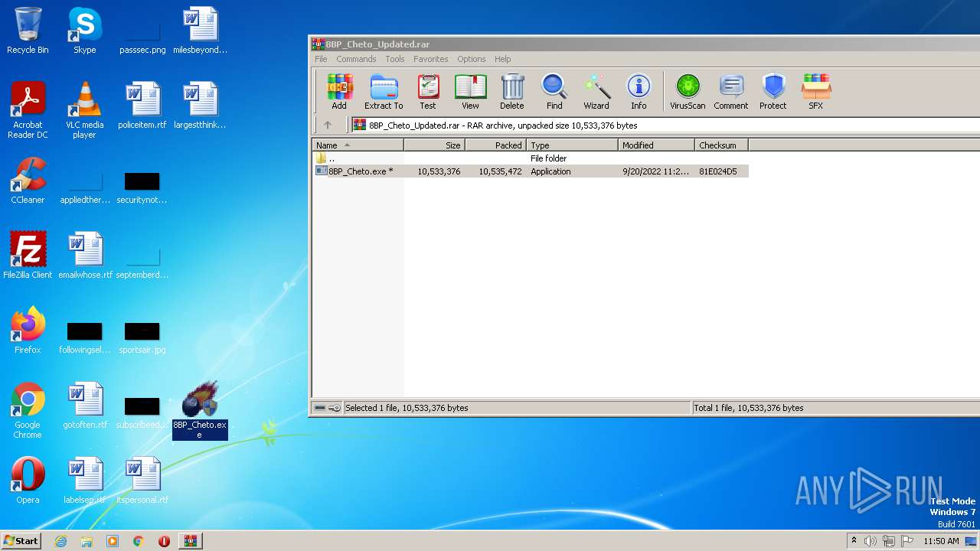Start VirusScan on the archive
The image size is (980, 551).
point(688,92)
